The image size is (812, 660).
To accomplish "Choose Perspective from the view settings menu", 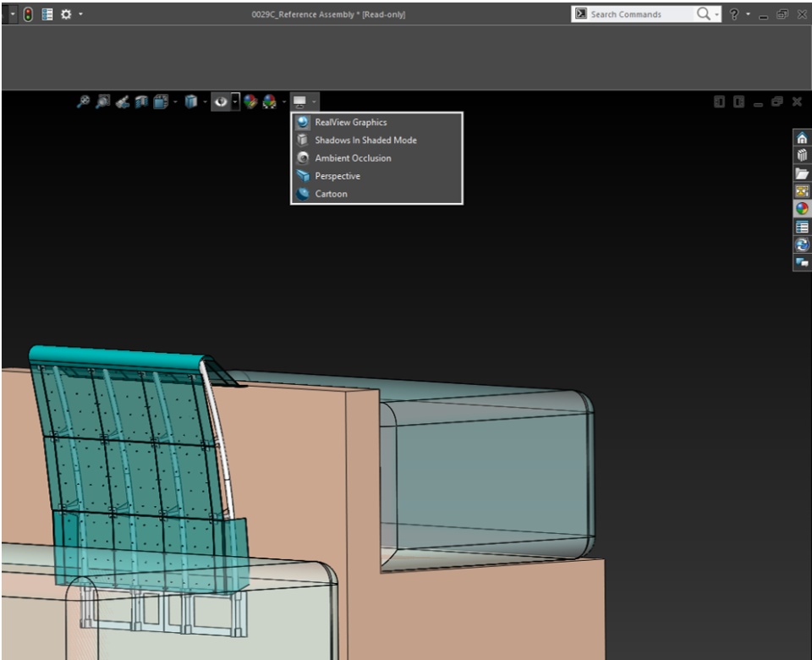I will (x=337, y=176).
